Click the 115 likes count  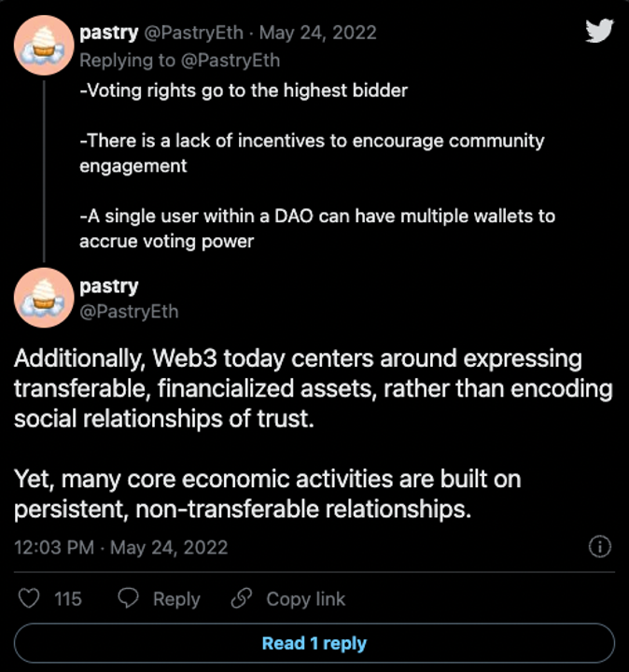68,599
